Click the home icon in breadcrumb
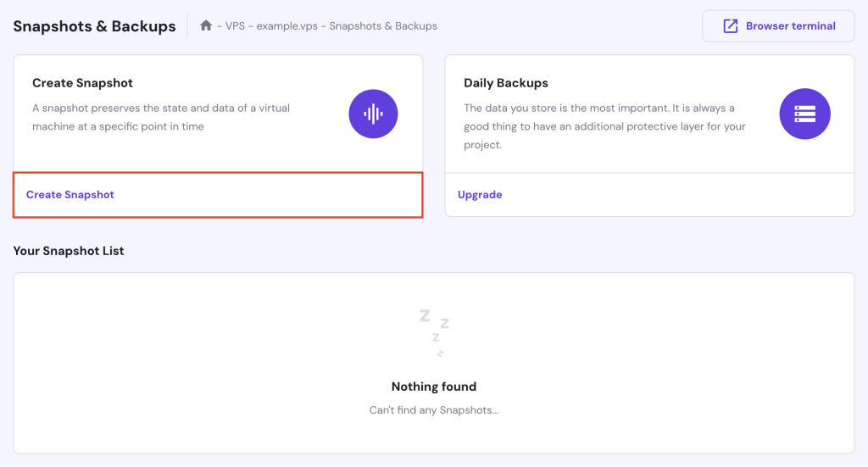 pyautogui.click(x=206, y=25)
